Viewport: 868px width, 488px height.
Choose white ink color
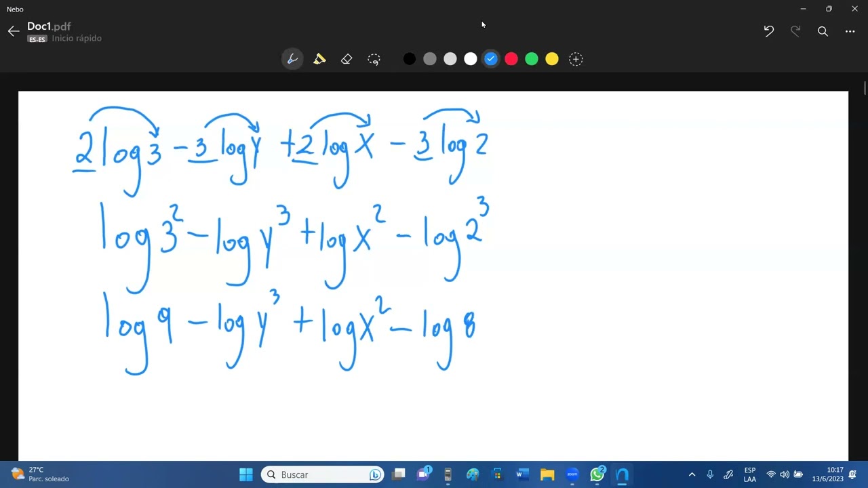point(471,59)
